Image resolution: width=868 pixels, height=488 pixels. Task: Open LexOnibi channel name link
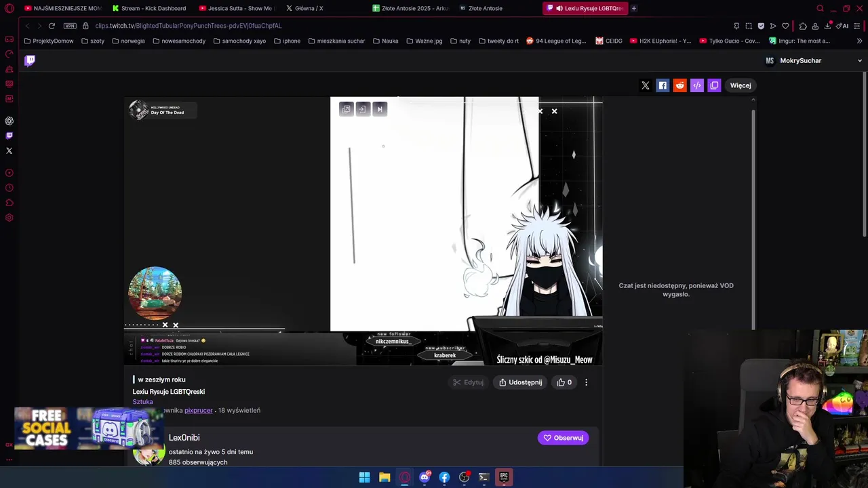click(184, 438)
